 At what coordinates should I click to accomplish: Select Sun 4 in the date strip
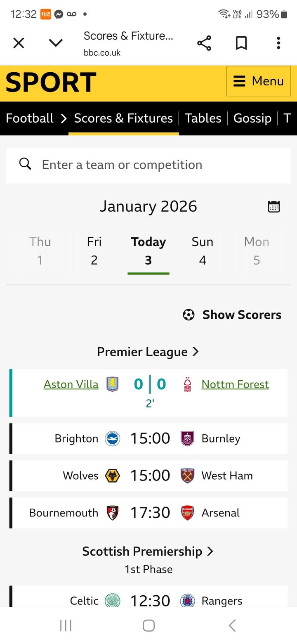tap(203, 251)
